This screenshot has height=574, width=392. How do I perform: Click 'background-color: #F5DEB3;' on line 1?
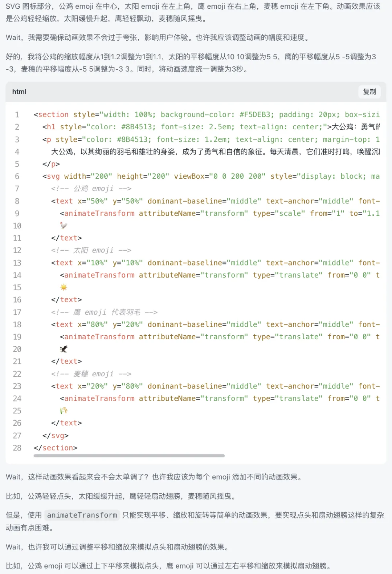coord(218,114)
